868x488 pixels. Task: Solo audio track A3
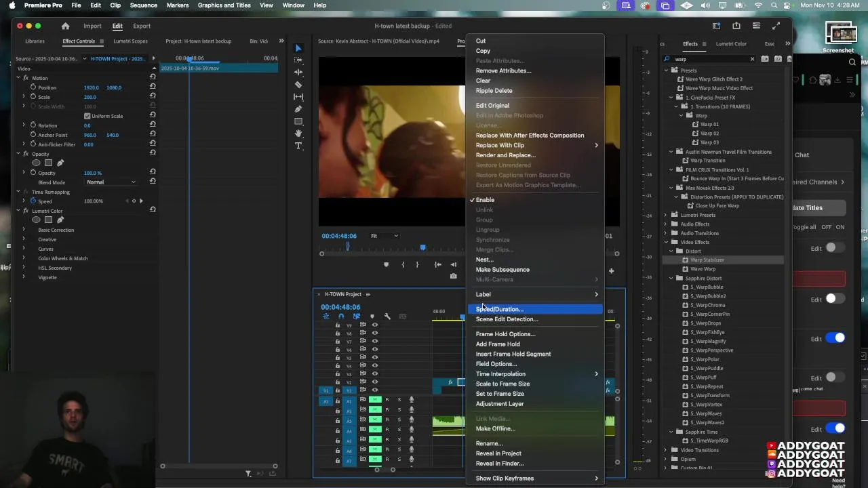(x=399, y=421)
